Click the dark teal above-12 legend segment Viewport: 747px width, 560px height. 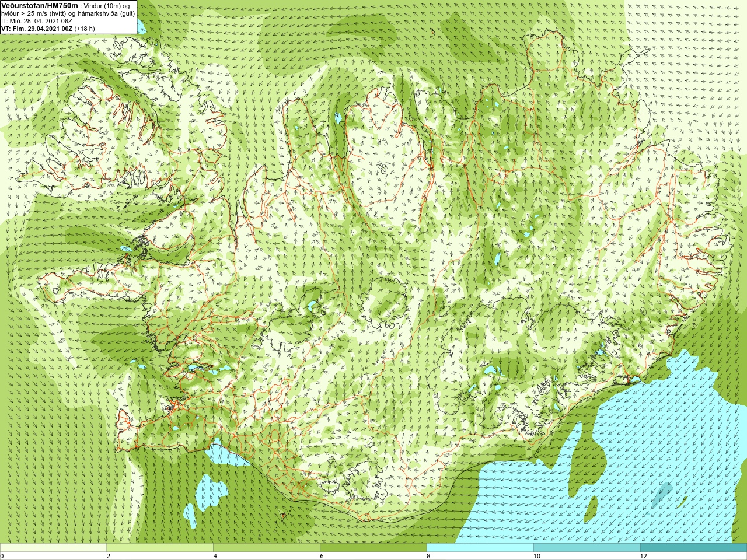(693, 548)
